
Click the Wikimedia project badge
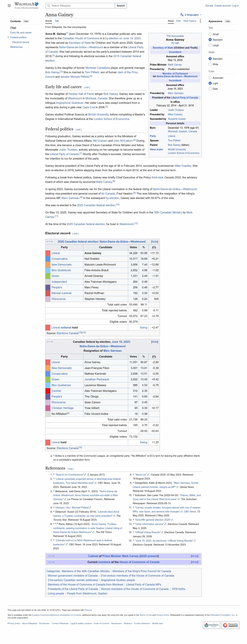(211, 625)
